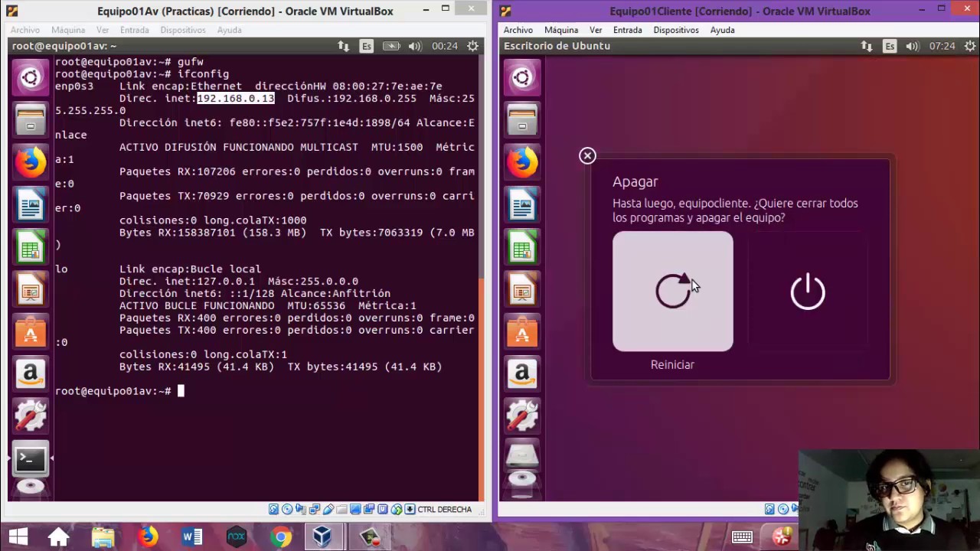Open Amazon icon in Equipo01Cliente launcher
The image size is (980, 551).
point(522,375)
